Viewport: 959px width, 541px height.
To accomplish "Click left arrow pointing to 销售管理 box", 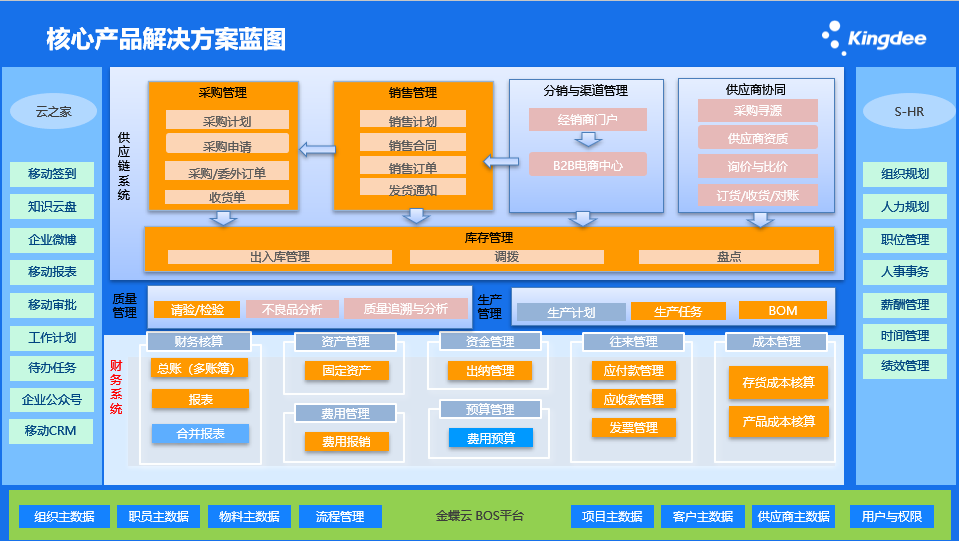I will (496, 160).
